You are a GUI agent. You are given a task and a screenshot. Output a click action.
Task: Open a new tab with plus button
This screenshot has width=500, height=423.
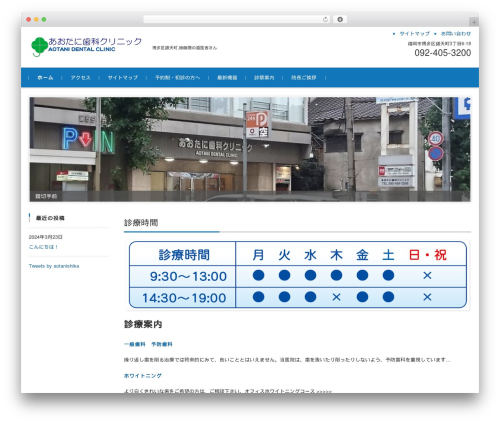474,22
